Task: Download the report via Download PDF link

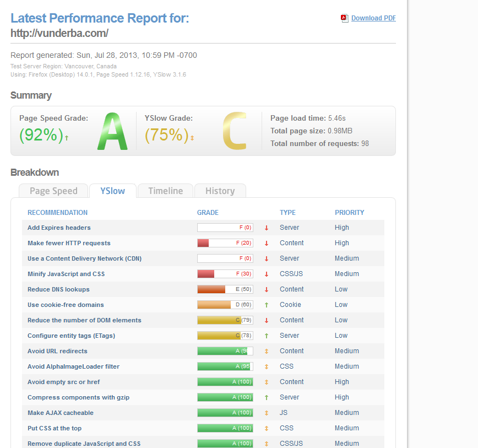Action: point(373,18)
